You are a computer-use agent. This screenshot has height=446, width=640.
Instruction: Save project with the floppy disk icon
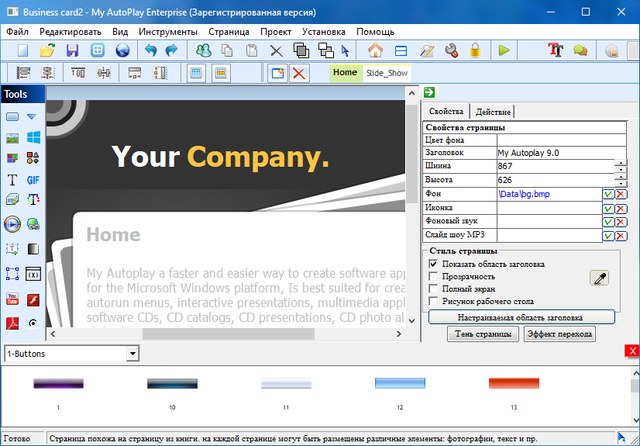click(x=72, y=51)
